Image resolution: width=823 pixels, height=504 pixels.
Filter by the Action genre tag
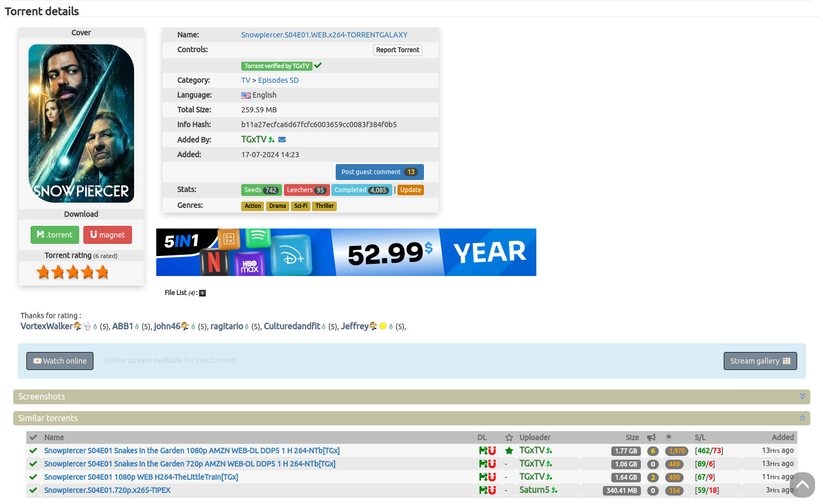[x=253, y=206]
